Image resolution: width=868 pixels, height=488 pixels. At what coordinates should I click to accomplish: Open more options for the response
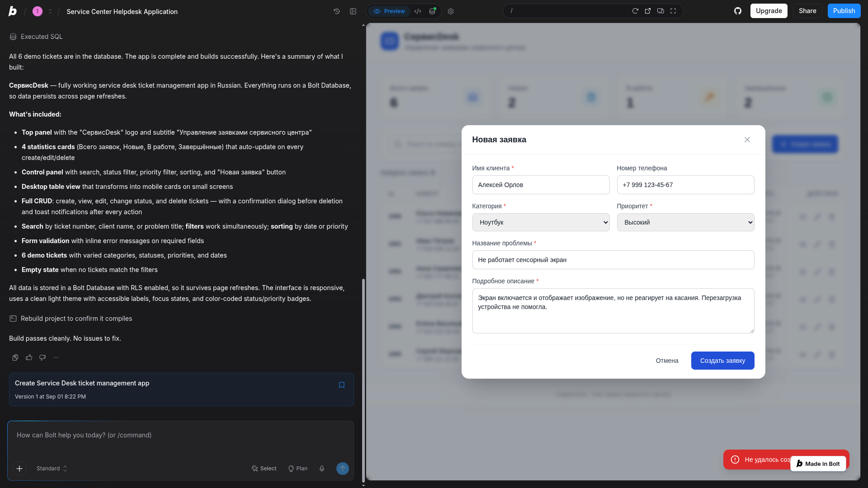point(56,357)
